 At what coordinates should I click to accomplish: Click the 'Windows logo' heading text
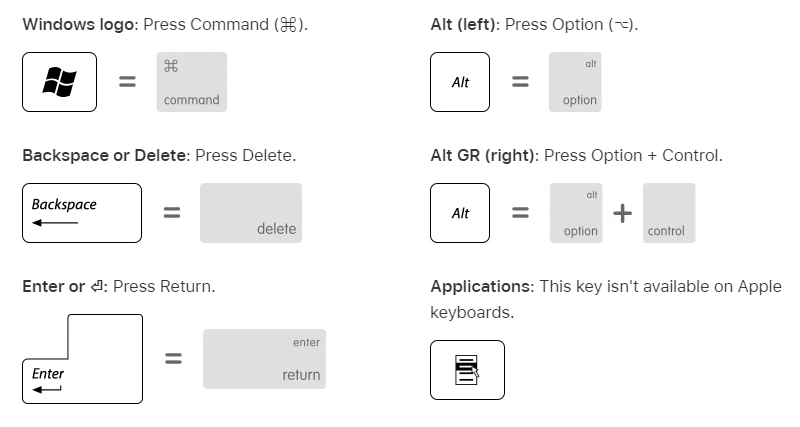(x=79, y=24)
